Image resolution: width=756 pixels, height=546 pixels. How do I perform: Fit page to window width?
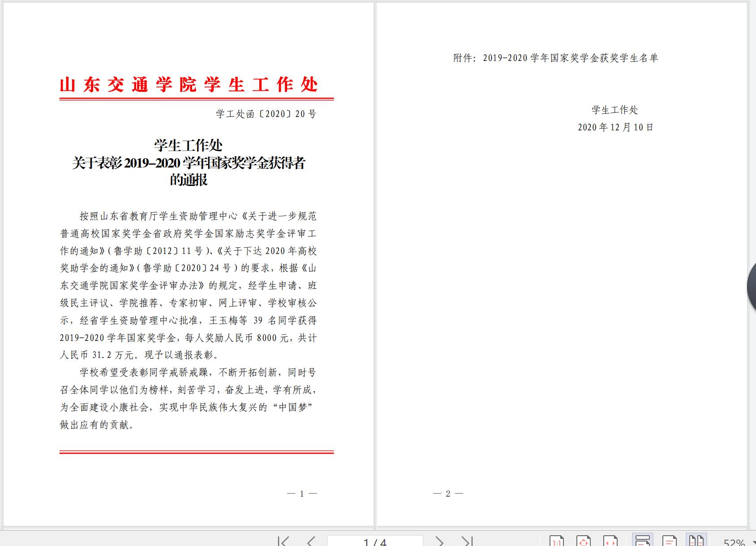pyautogui.click(x=610, y=541)
